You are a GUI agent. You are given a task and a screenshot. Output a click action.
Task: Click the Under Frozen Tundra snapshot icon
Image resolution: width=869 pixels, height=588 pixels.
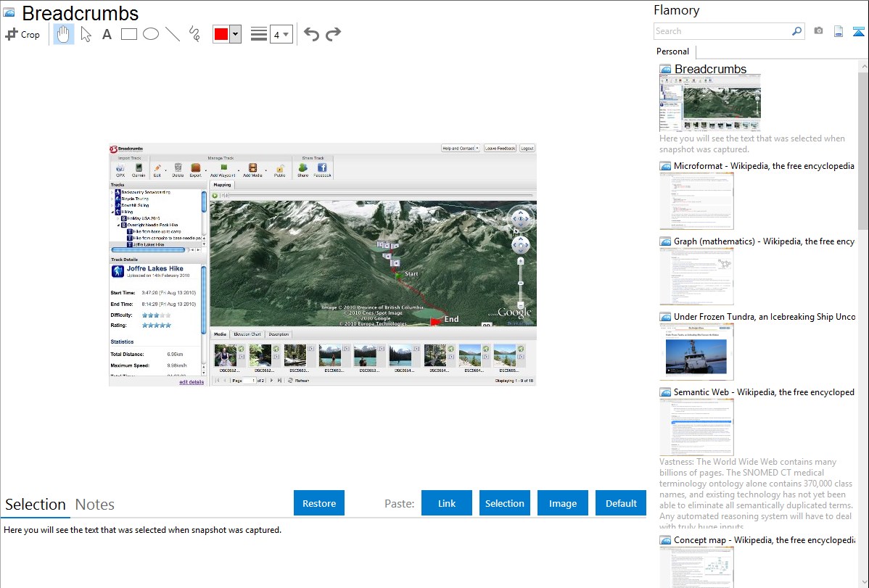tap(666, 317)
